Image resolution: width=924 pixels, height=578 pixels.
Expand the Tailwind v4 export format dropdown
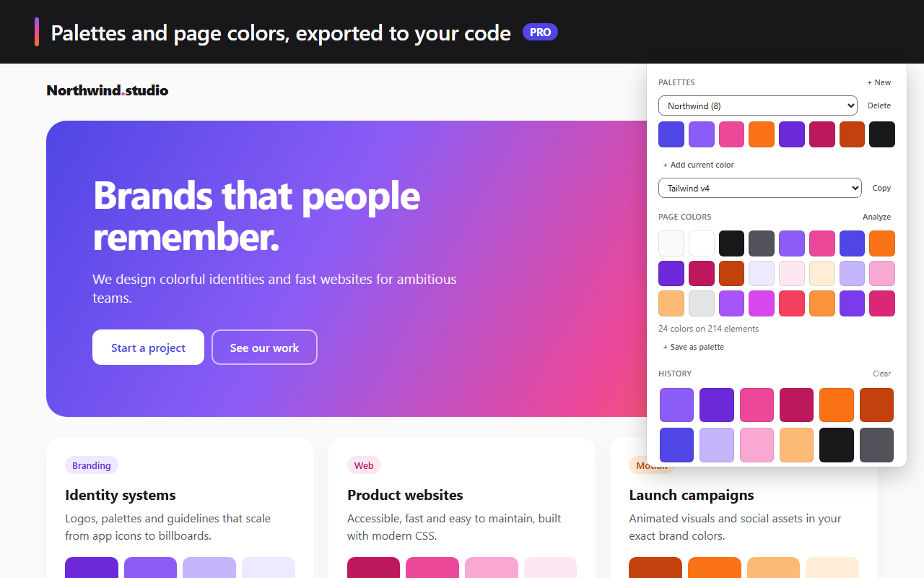[760, 188]
